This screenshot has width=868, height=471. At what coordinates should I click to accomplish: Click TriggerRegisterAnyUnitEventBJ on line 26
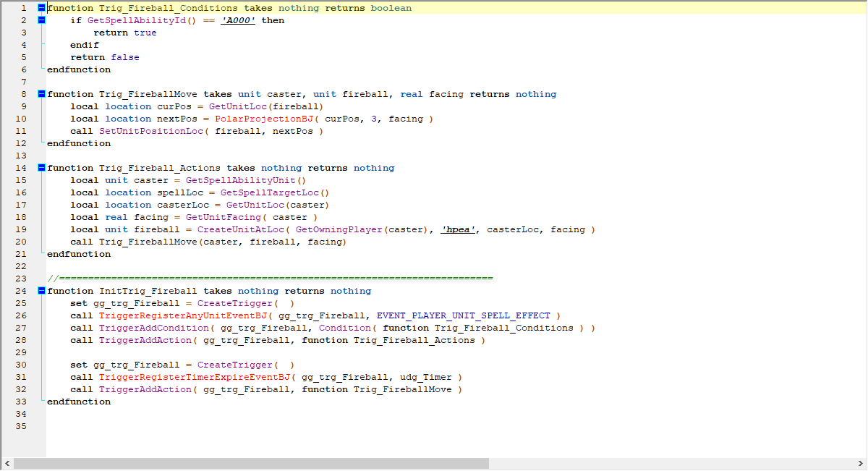tap(183, 315)
